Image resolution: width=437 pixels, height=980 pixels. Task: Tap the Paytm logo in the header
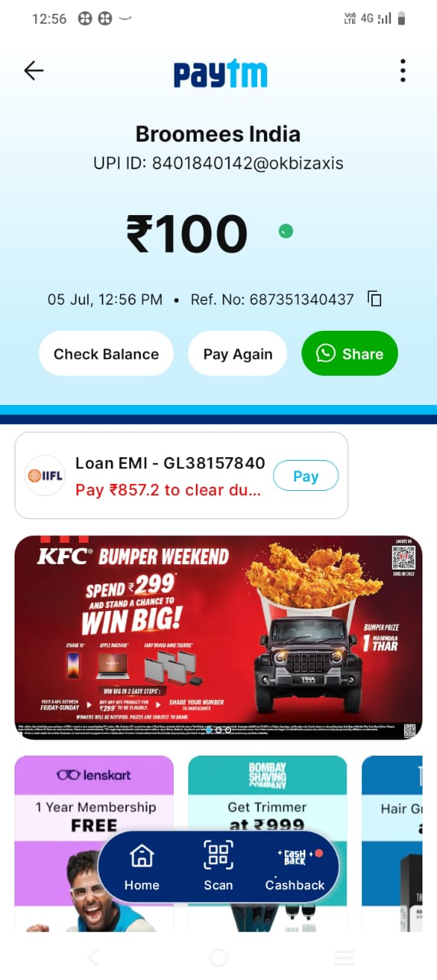pos(220,73)
